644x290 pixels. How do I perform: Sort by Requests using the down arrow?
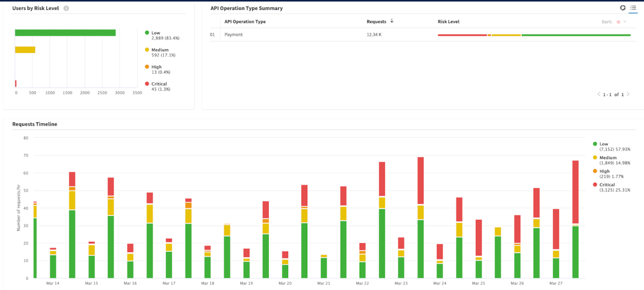pos(392,21)
